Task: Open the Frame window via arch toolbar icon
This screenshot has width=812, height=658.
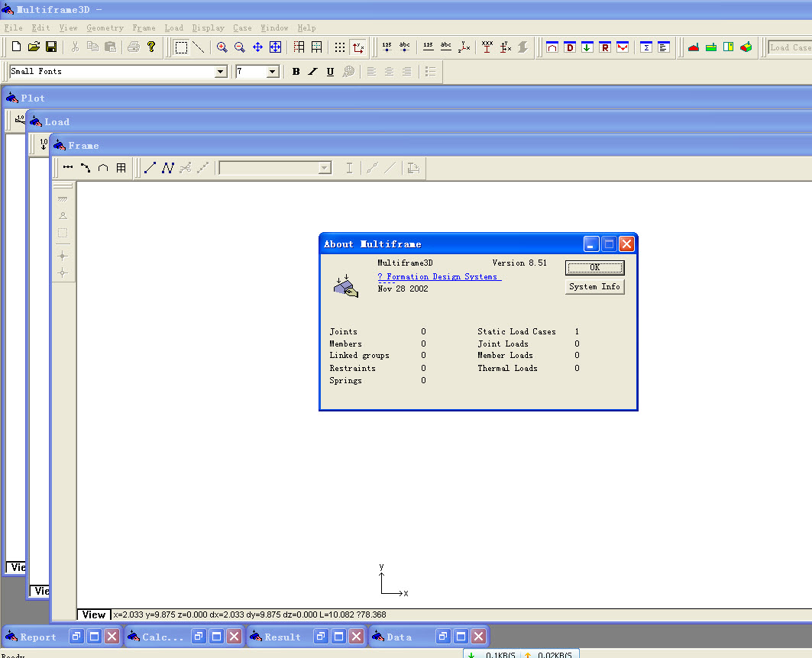Action: tap(552, 47)
